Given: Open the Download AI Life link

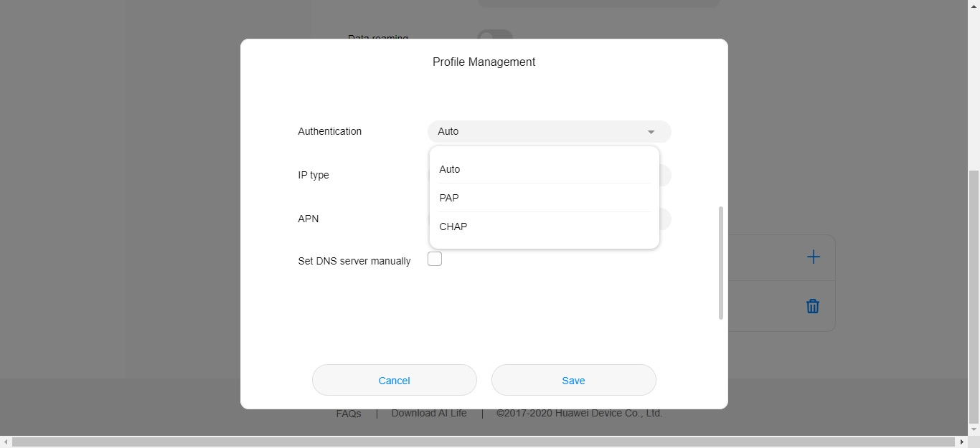Looking at the screenshot, I should tap(429, 414).
